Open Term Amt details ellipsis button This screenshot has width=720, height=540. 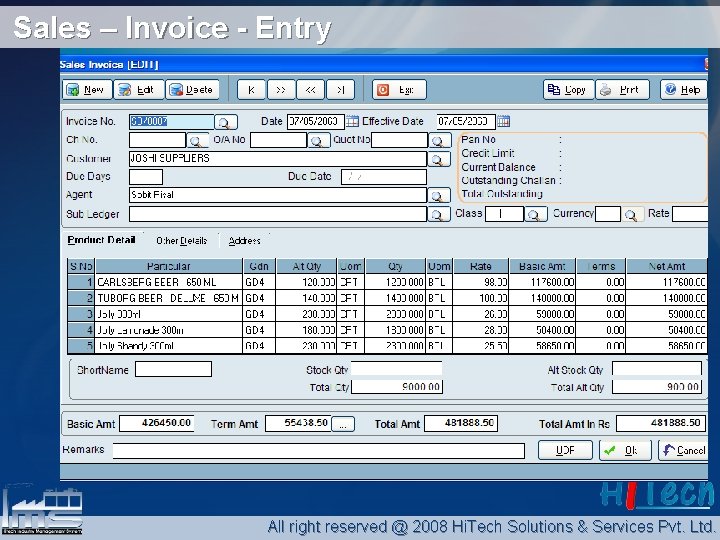(343, 424)
